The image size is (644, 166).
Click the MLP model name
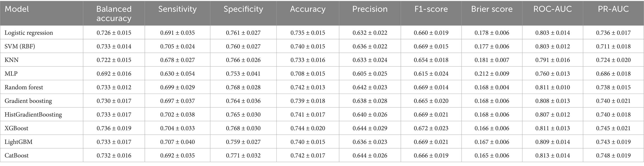(x=11, y=74)
